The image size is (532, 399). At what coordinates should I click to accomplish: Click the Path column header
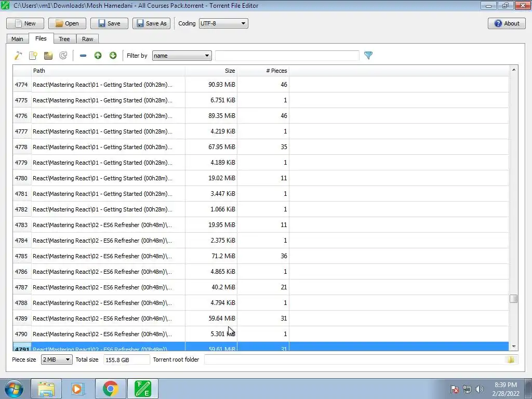[x=108, y=71]
